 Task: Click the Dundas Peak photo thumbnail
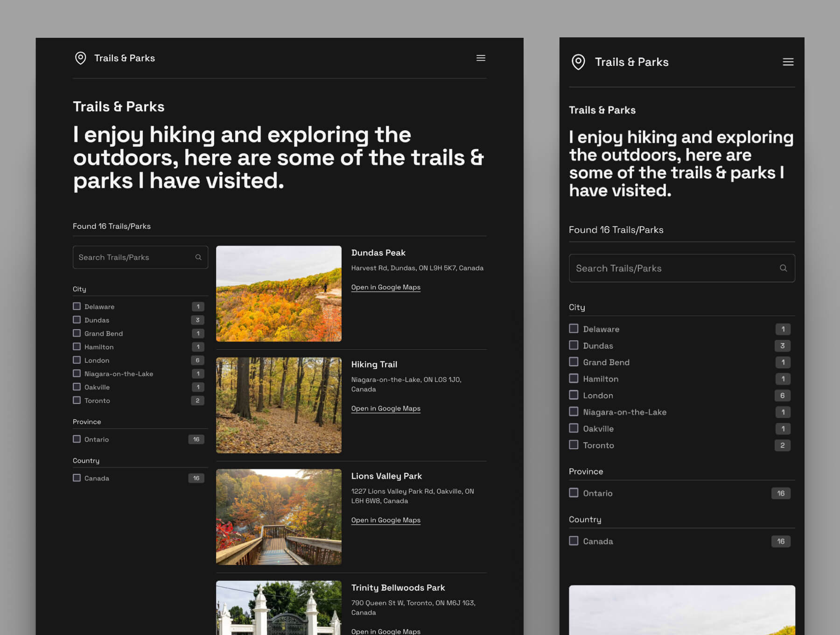(x=279, y=294)
